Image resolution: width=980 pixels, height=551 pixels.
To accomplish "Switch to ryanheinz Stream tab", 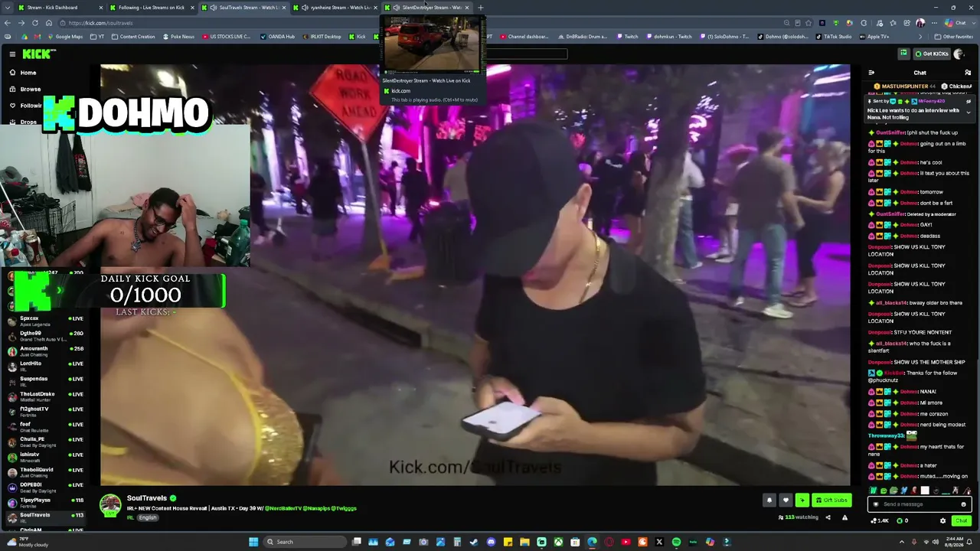I will (x=335, y=8).
